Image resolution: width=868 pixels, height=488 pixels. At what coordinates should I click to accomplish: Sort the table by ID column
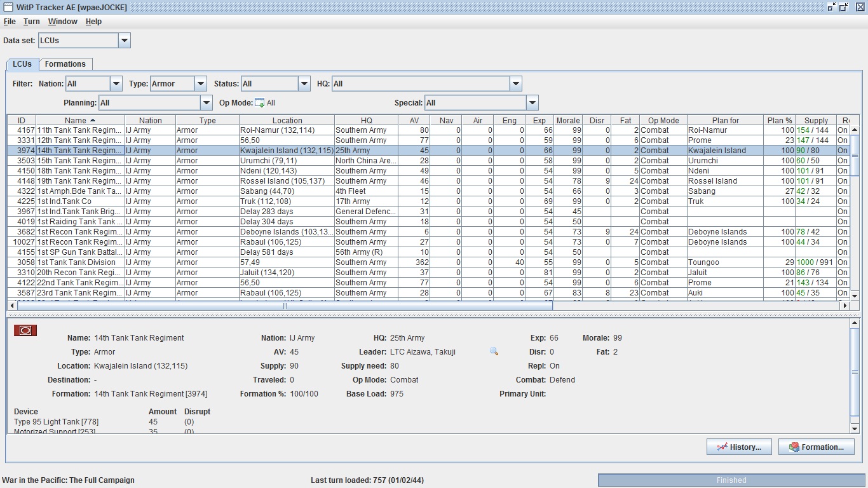click(22, 120)
